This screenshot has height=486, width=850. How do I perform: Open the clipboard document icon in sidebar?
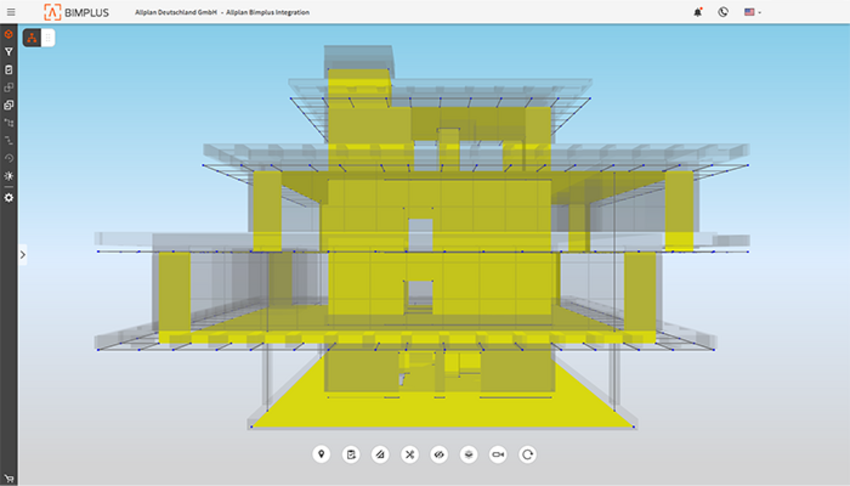pos(9,70)
